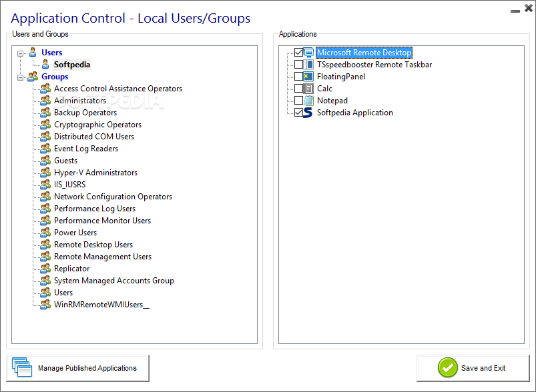
Task: Click the Performance Log Users group icon
Action: [x=45, y=209]
